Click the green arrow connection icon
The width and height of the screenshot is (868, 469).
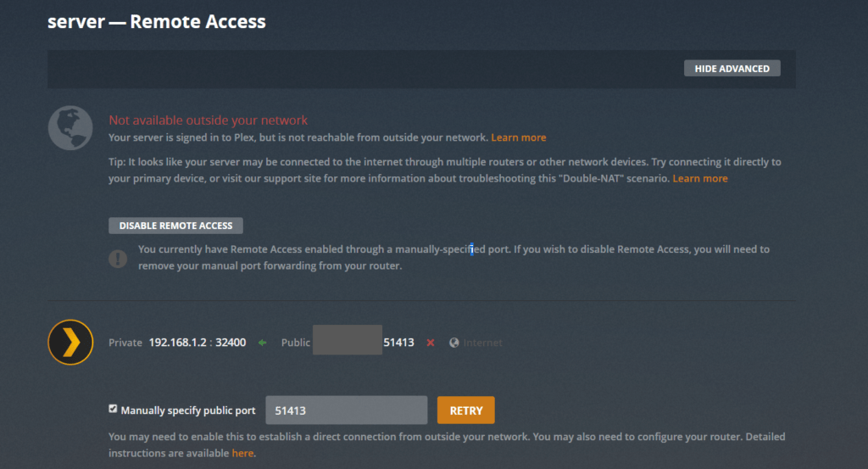pos(263,343)
